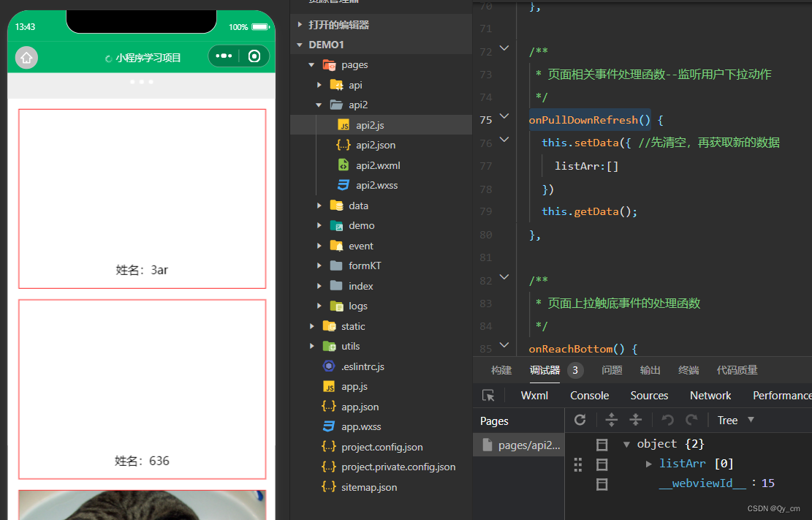Open app.wxss in the file tree
This screenshot has height=520, width=812.
coord(381,426)
